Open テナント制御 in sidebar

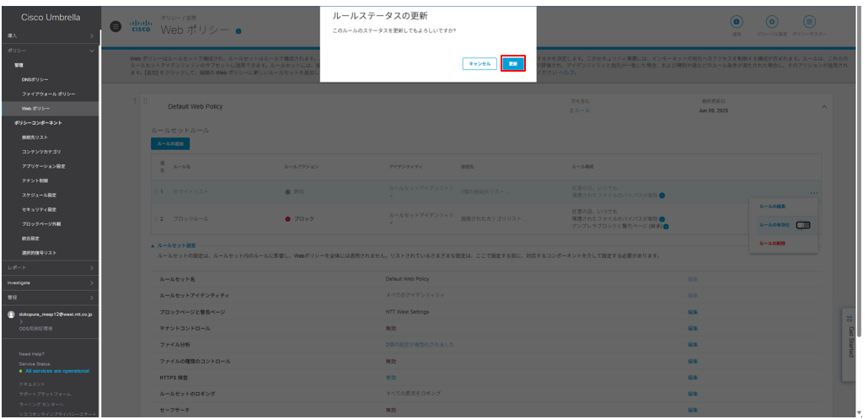(x=35, y=180)
